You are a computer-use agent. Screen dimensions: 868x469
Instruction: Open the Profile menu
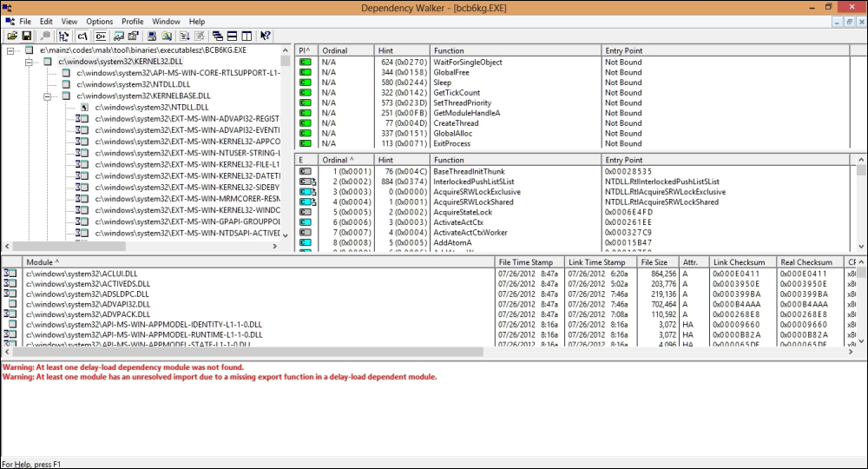pyautogui.click(x=132, y=21)
